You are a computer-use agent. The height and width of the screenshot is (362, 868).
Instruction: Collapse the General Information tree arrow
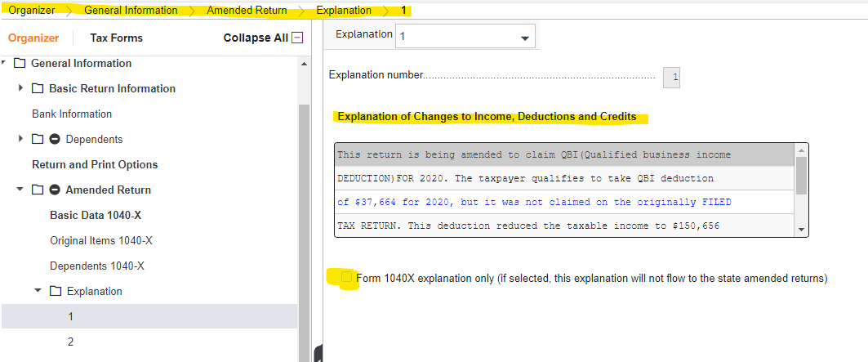pos(3,63)
